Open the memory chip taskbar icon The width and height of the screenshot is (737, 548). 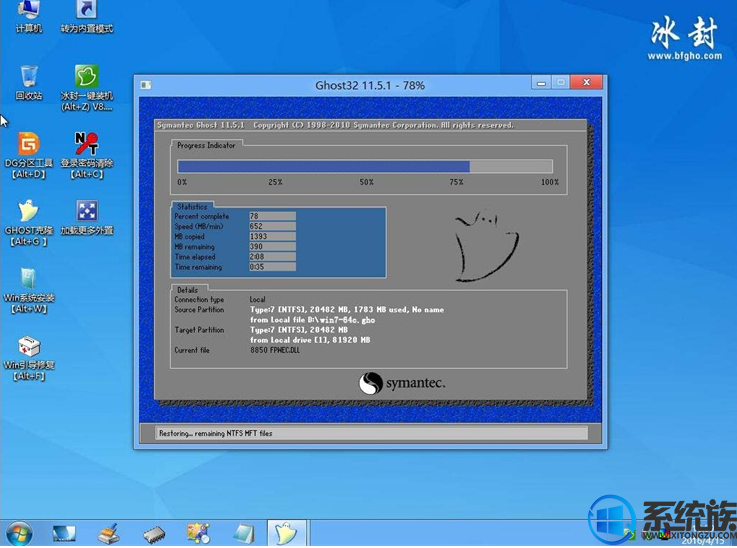pyautogui.click(x=154, y=534)
